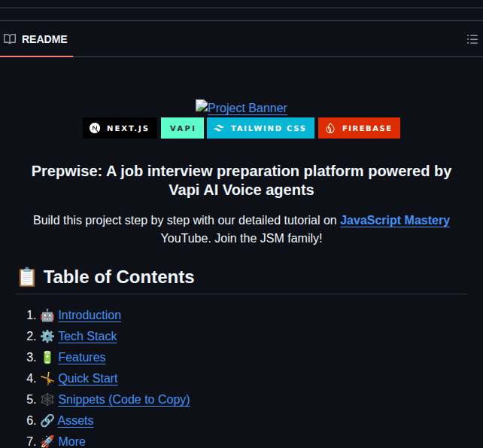Click the broken Project Banner image icon
This screenshot has width=483, height=448.
click(202, 105)
